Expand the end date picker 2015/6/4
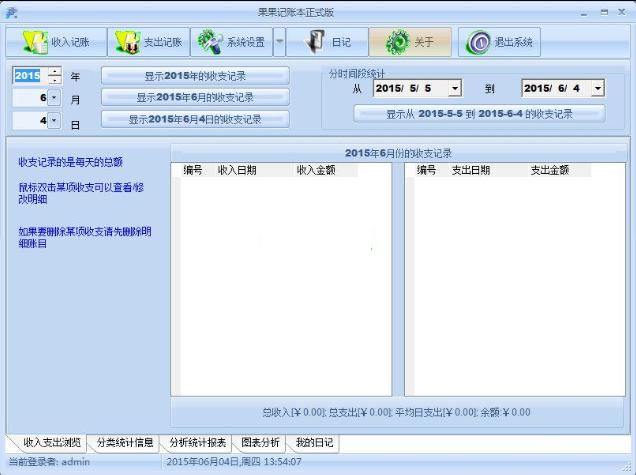Image resolution: width=636 pixels, height=475 pixels. click(598, 89)
